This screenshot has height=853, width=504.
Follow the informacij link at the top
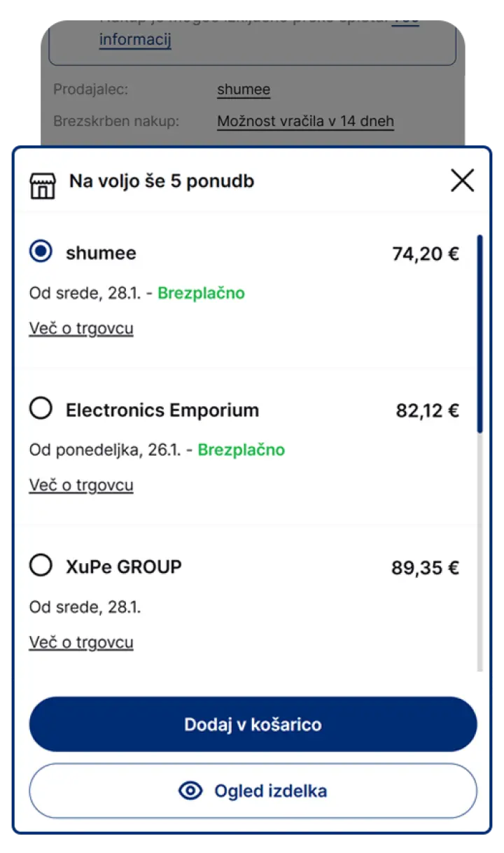(x=135, y=39)
